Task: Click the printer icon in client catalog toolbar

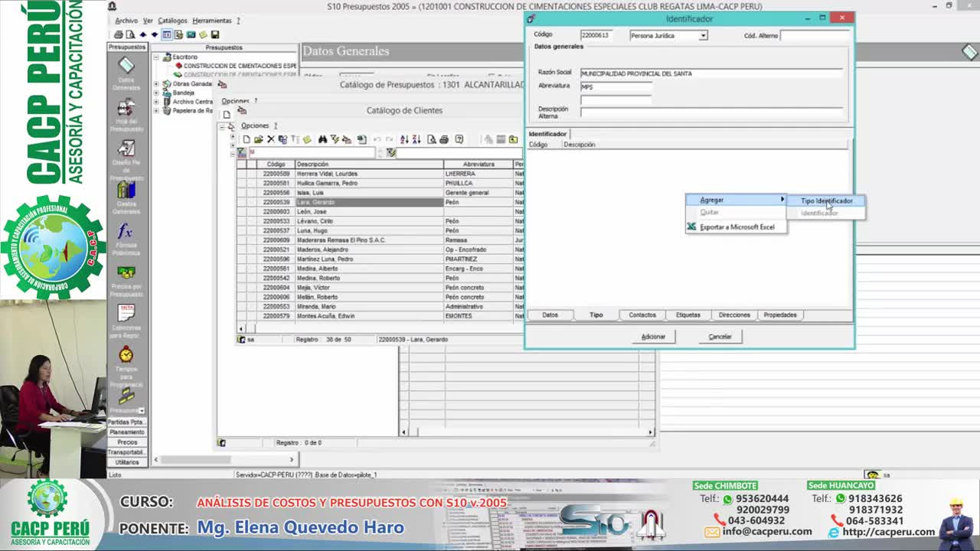Action: pos(444,139)
